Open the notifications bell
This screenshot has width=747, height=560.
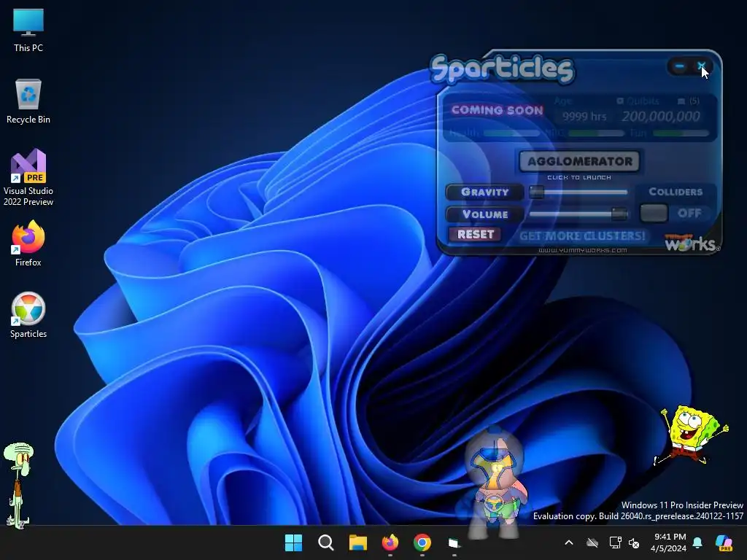[697, 542]
